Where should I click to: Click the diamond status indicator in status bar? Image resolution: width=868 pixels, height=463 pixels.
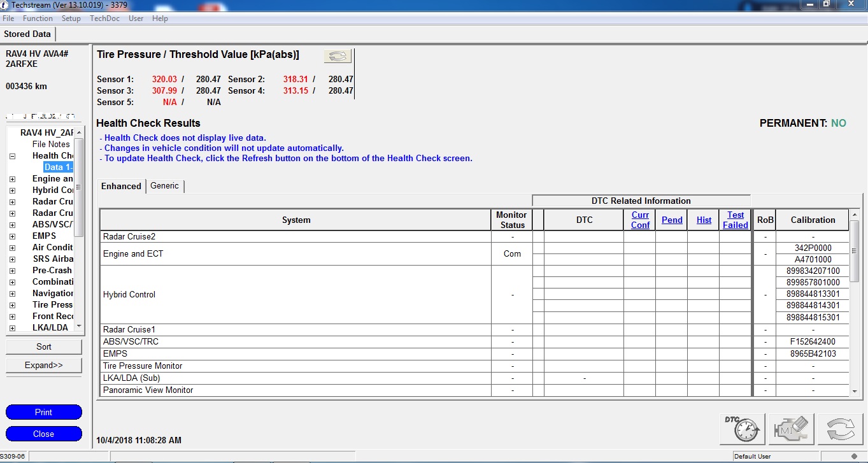(x=854, y=456)
